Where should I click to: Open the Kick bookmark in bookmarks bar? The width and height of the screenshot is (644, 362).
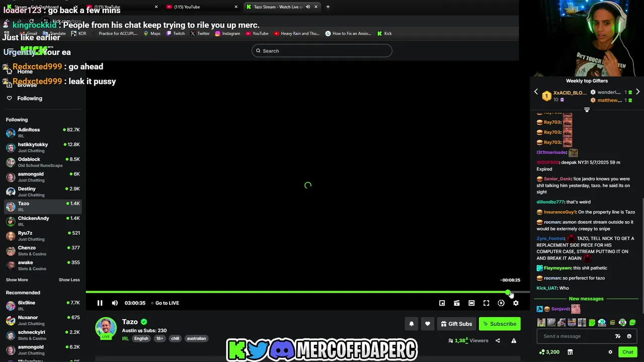(384, 33)
